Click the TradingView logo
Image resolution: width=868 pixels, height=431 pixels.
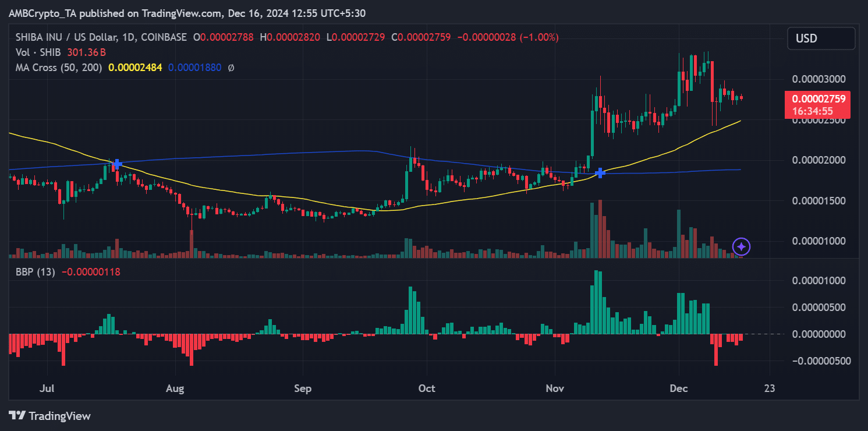tap(50, 416)
